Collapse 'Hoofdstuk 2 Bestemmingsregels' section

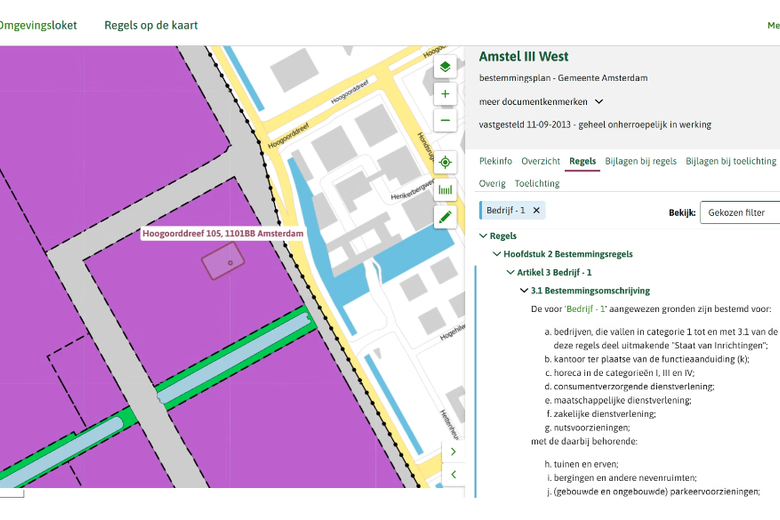(497, 254)
